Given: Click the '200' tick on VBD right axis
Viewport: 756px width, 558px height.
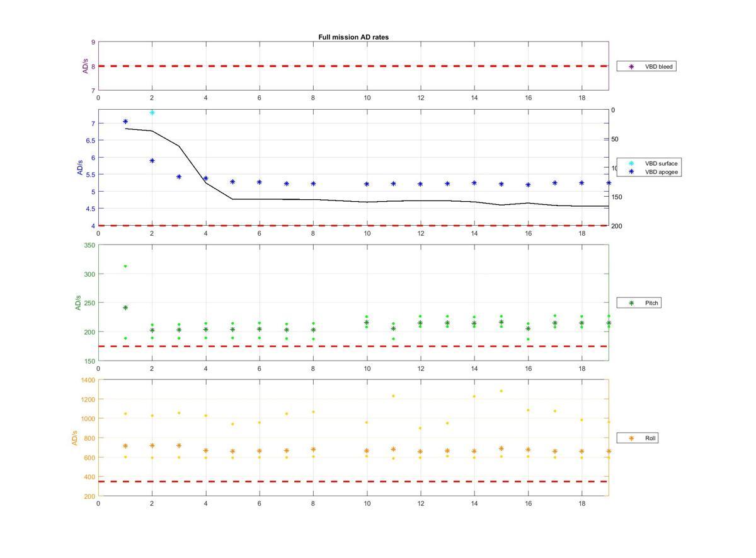Looking at the screenshot, I should 617,226.
